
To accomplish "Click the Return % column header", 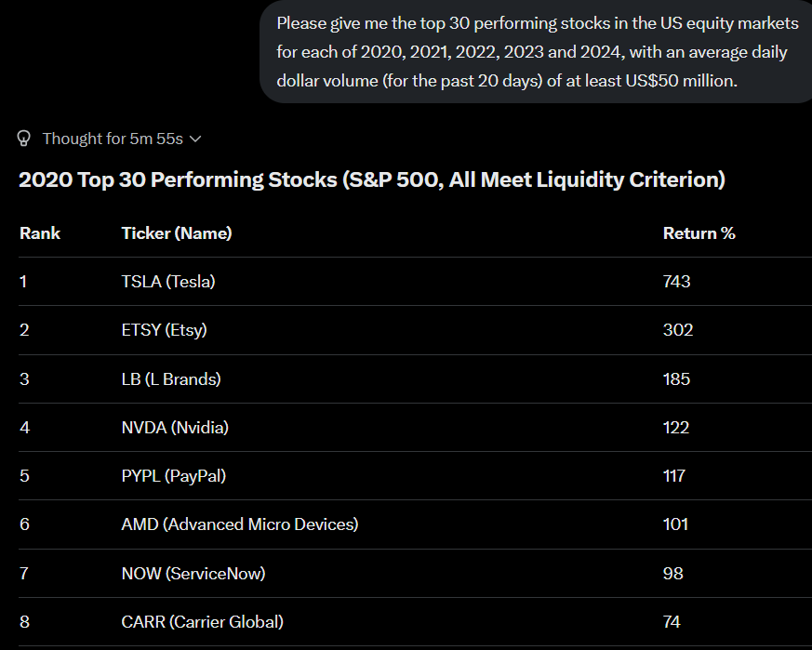I will [x=699, y=233].
